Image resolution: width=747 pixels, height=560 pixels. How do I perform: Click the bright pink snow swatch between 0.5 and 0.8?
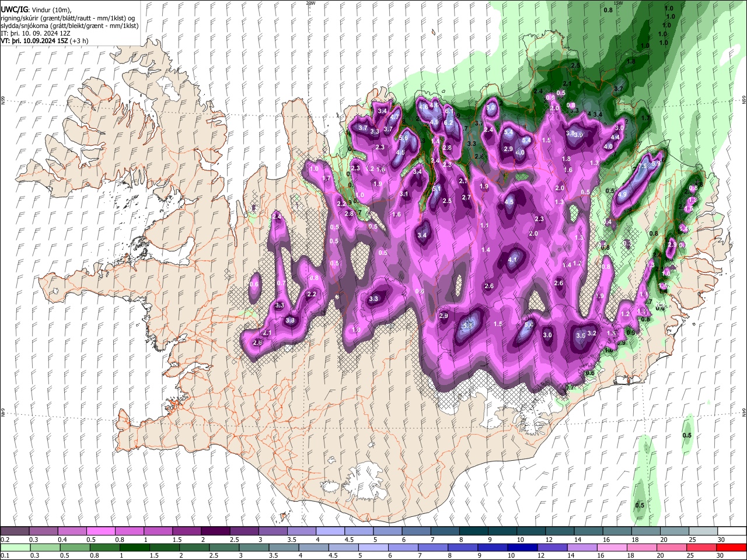(101, 531)
